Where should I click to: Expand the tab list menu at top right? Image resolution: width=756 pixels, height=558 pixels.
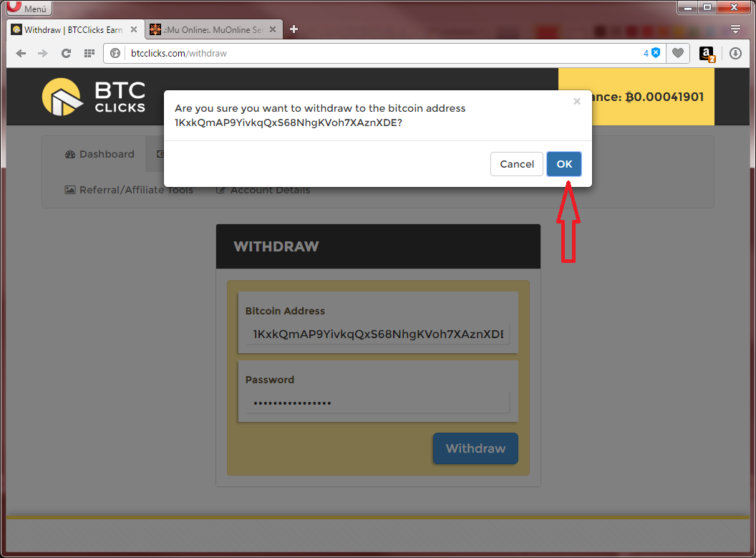coord(735,29)
